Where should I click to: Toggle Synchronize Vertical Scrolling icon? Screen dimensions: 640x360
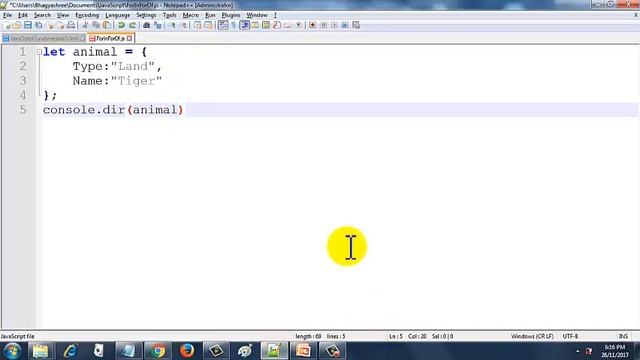click(198, 25)
